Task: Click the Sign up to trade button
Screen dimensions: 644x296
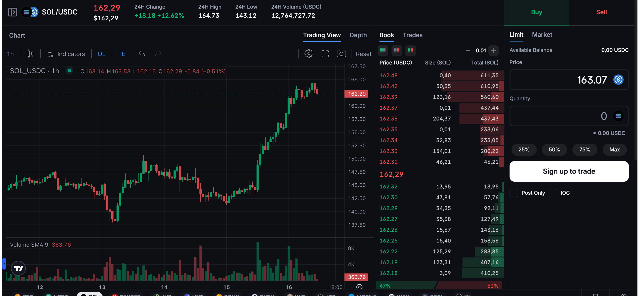Action: pyautogui.click(x=569, y=171)
